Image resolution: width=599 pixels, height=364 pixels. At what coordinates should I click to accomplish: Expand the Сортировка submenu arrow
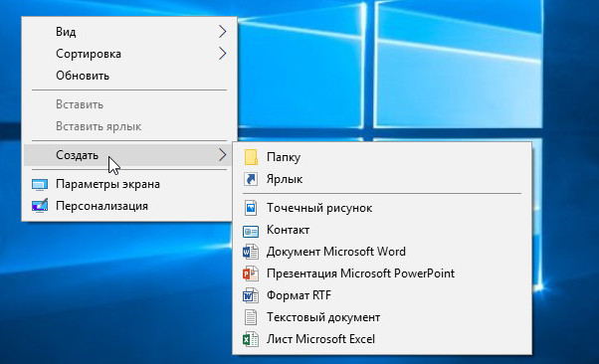222,54
